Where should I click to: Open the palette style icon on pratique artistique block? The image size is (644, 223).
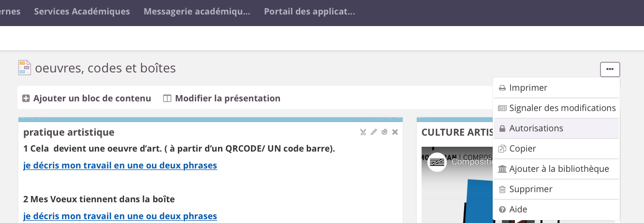point(384,132)
